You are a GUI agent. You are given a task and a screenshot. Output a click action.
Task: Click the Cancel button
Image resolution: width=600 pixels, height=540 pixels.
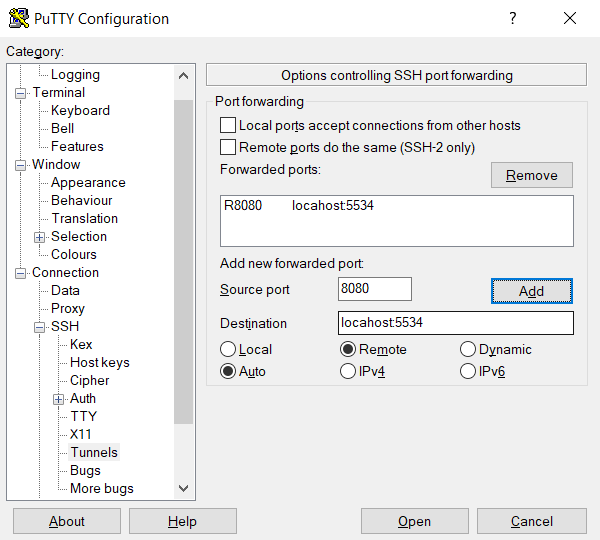[532, 521]
